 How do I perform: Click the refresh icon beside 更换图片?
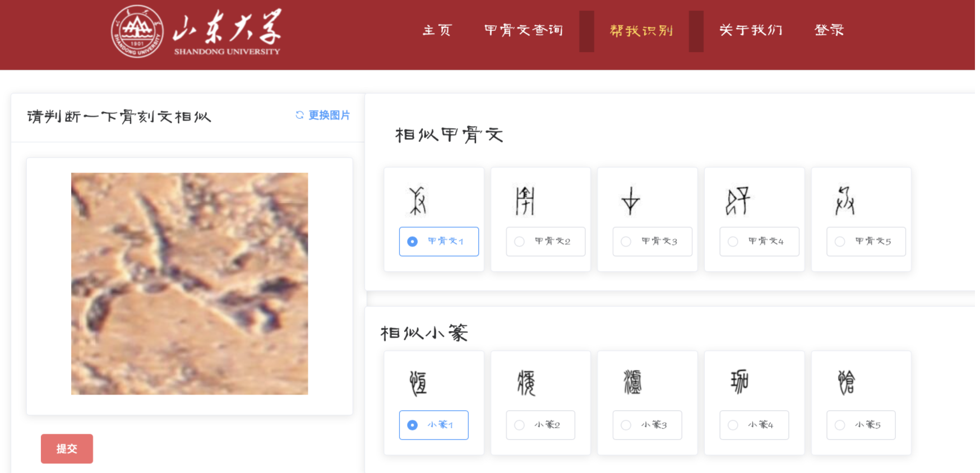pyautogui.click(x=300, y=115)
